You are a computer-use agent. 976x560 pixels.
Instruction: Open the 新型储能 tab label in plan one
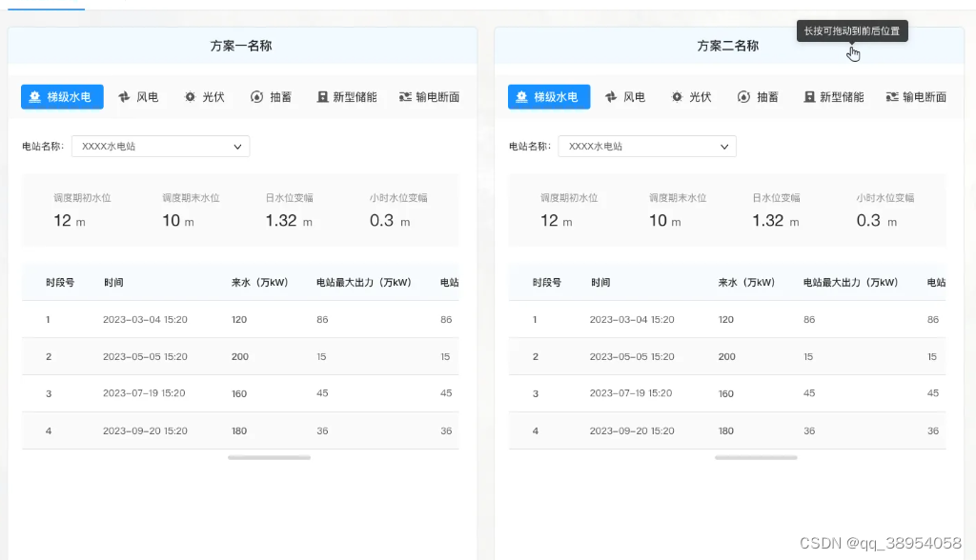pos(355,97)
